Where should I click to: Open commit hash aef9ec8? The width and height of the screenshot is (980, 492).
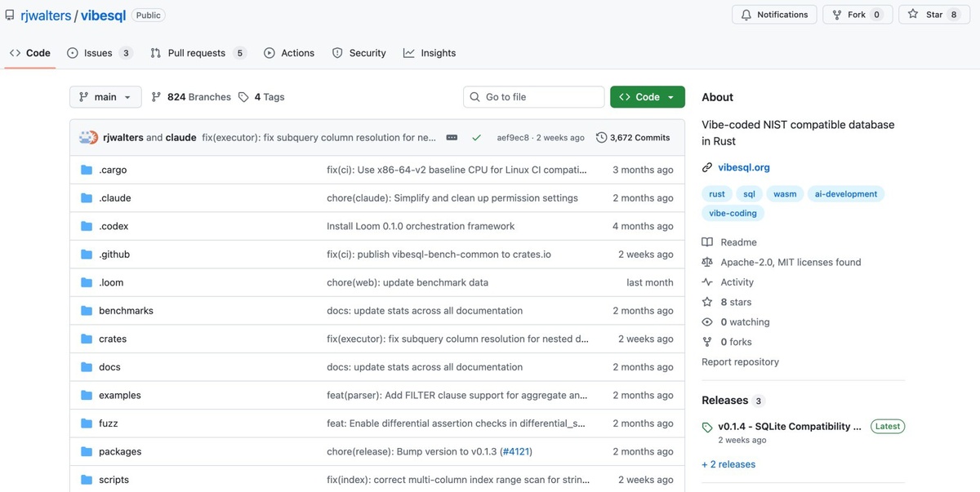[513, 138]
